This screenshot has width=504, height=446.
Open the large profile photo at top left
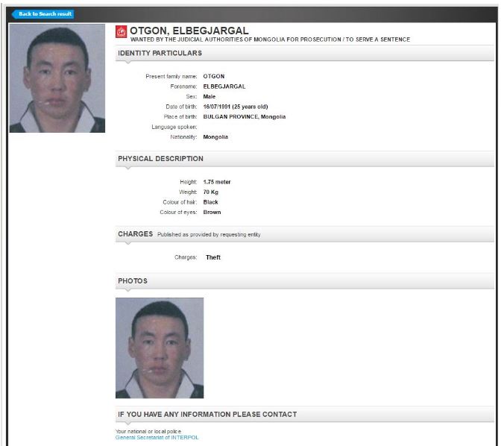[x=57, y=78]
